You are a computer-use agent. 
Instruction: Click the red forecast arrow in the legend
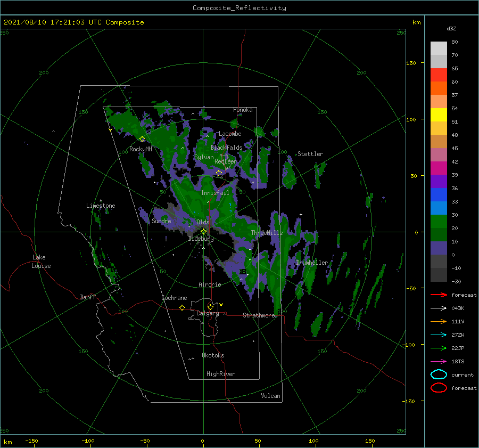click(439, 295)
